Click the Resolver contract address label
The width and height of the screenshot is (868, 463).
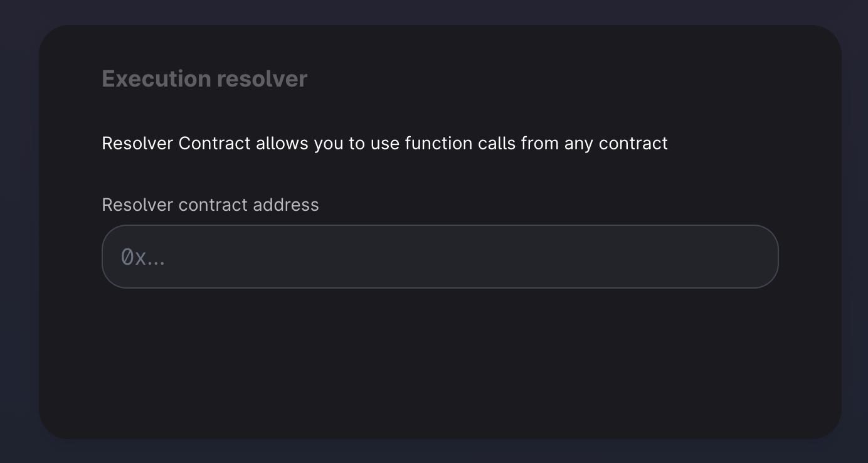coord(210,205)
